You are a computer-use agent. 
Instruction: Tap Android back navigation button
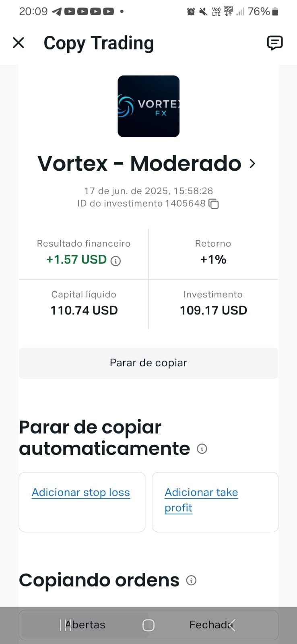click(x=232, y=625)
